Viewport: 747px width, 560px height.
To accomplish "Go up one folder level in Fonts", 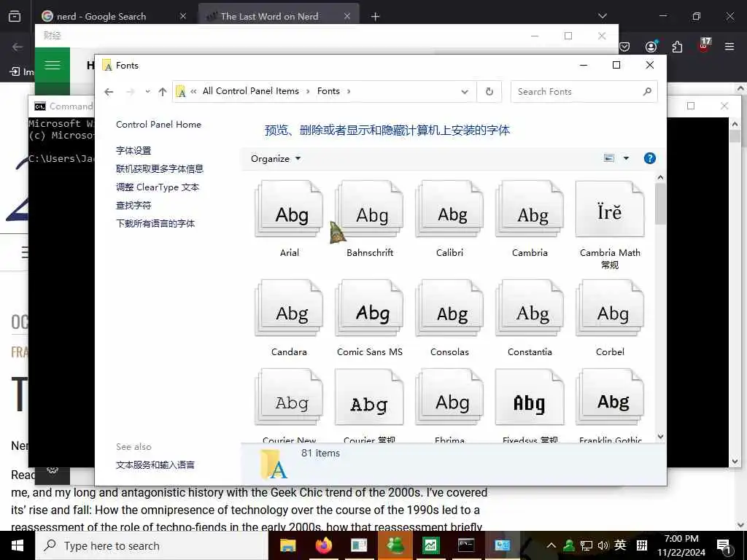I will [163, 91].
